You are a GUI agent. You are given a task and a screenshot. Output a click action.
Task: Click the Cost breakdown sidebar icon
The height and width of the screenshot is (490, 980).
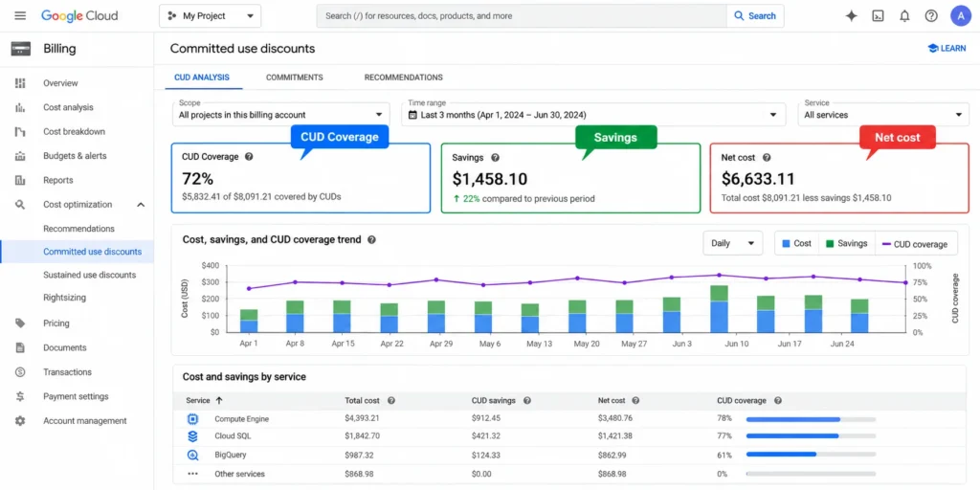click(x=20, y=132)
